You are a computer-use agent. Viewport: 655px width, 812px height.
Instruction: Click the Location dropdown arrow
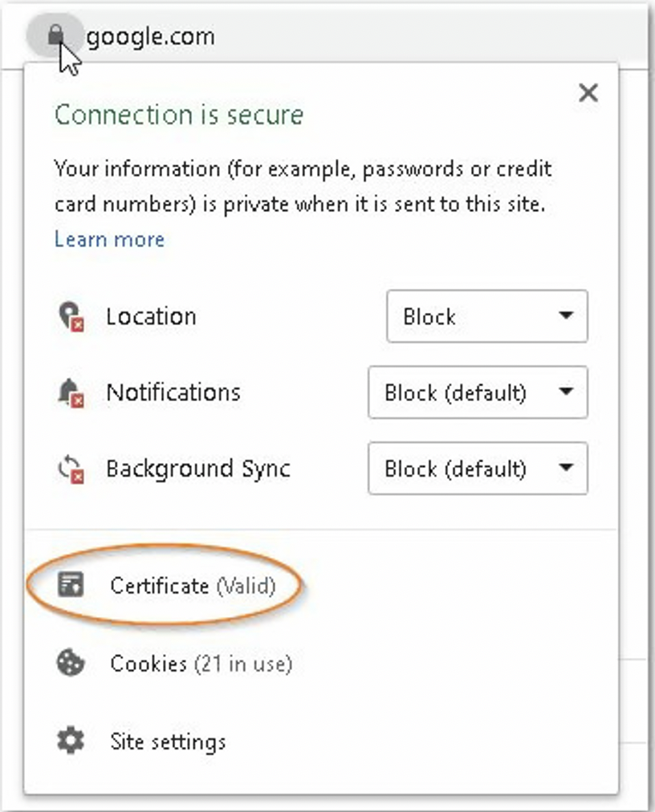click(x=566, y=315)
